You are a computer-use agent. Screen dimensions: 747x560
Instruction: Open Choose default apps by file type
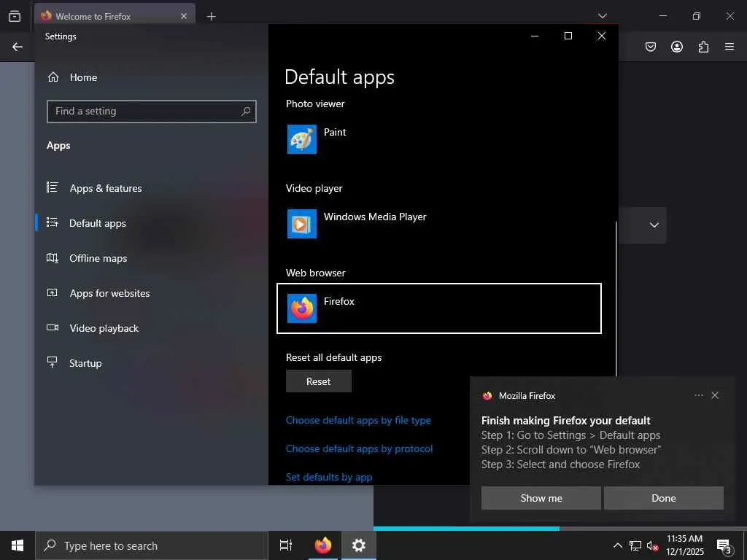tap(358, 421)
